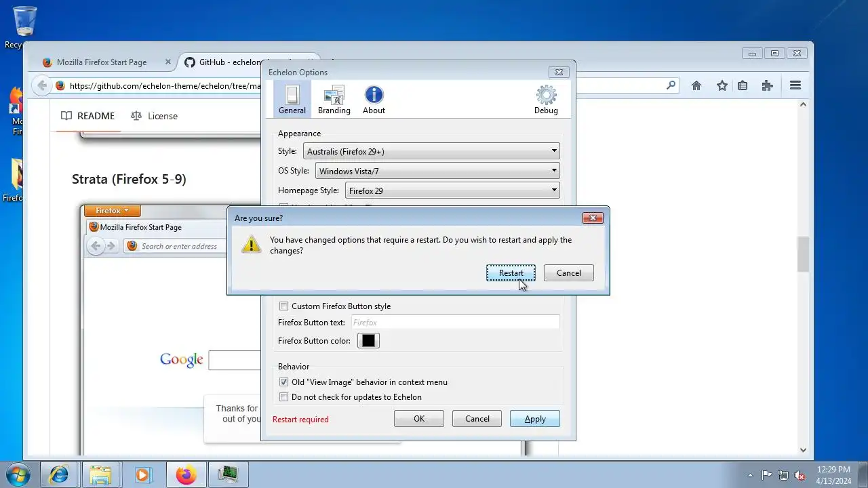This screenshot has height=488, width=868.
Task: Click scrollbar up arrow in Firefox
Action: tap(803, 105)
